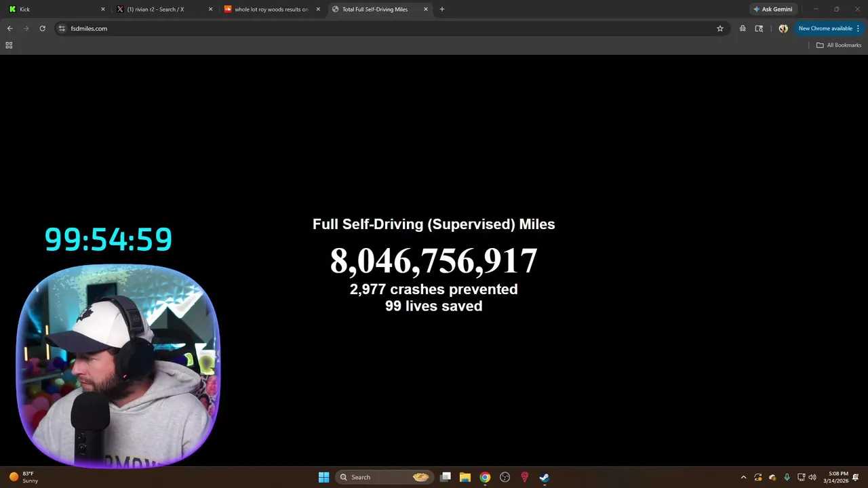Click the fsdmiles.com address bar
The image size is (868, 488).
point(391,28)
